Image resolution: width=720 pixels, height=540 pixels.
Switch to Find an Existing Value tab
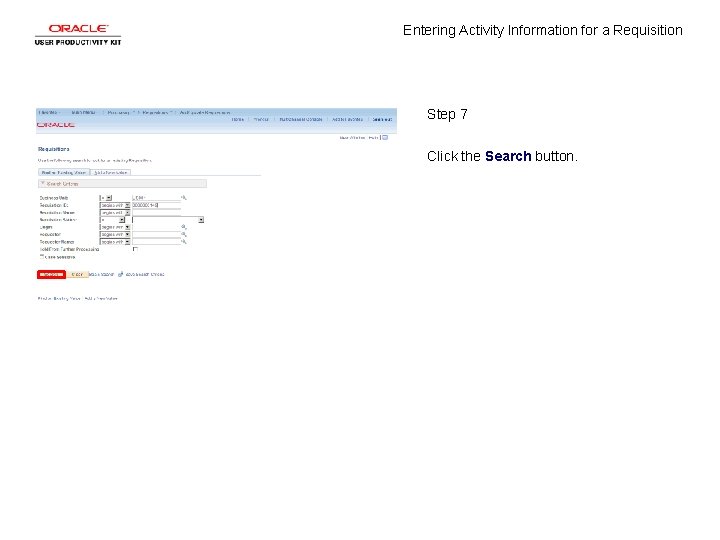click(64, 173)
